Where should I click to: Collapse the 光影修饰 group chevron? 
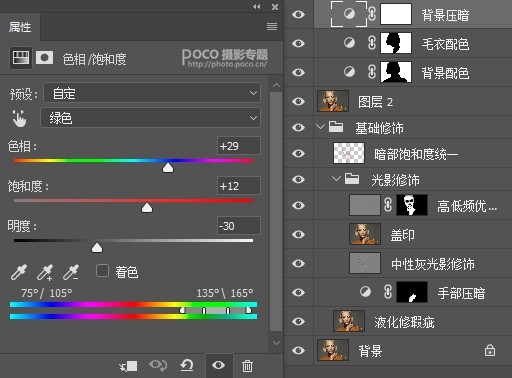[336, 179]
